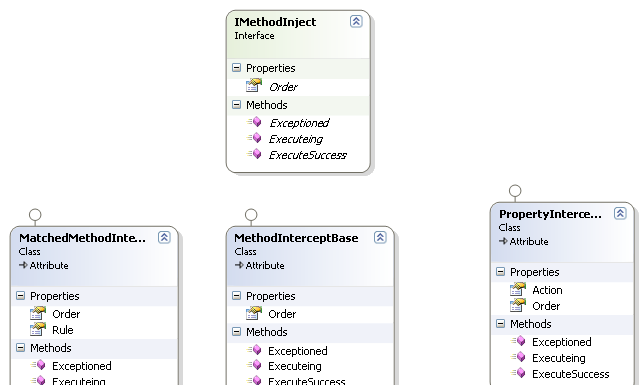Select Executeing method in IMethodInject
643x385 pixels.
coord(296,139)
